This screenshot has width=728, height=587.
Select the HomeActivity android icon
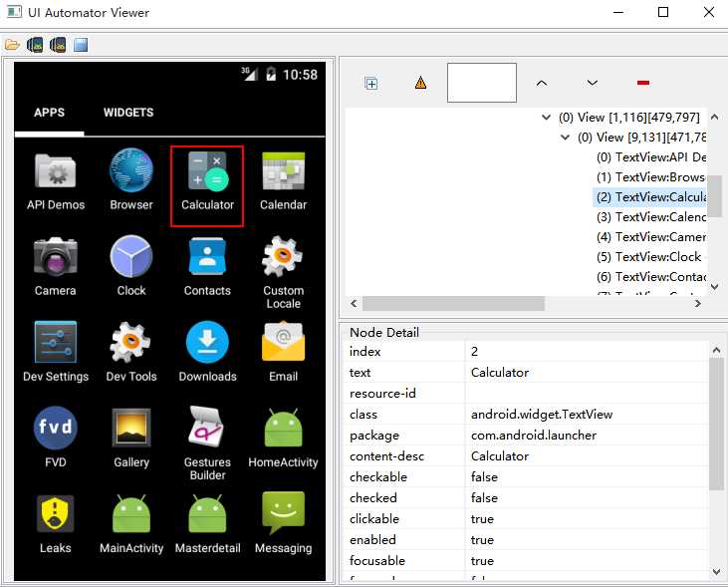283,429
